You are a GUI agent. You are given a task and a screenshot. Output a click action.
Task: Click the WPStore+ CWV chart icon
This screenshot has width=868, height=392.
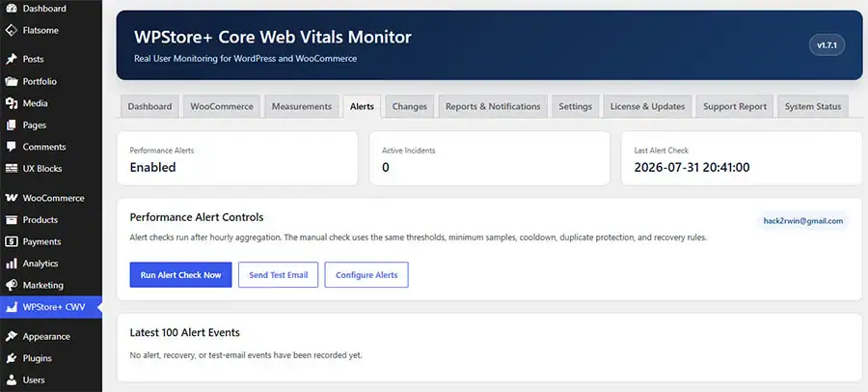coord(11,307)
